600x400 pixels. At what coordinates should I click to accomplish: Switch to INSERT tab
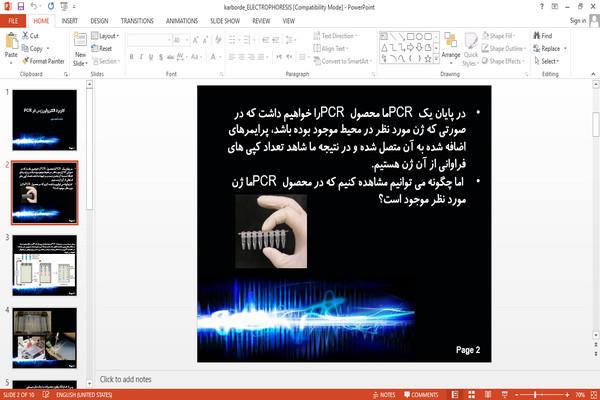point(70,21)
